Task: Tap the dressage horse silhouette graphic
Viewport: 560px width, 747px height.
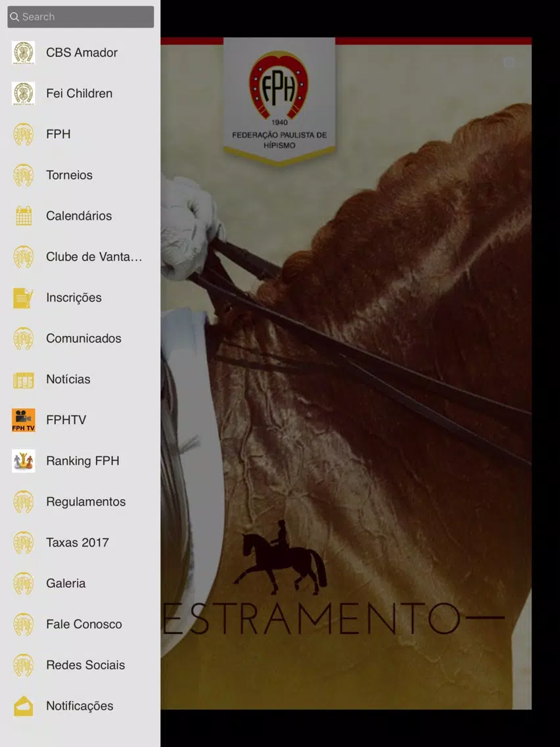Action: pyautogui.click(x=280, y=558)
